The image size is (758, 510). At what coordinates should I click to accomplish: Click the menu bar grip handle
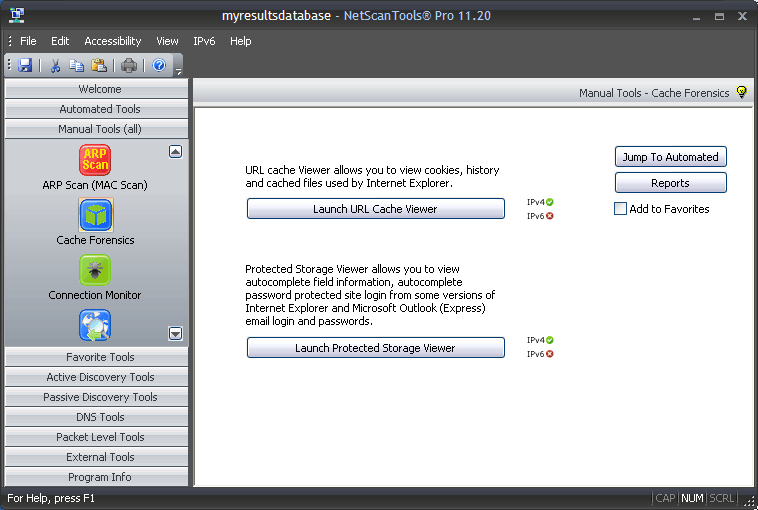(x=10, y=41)
